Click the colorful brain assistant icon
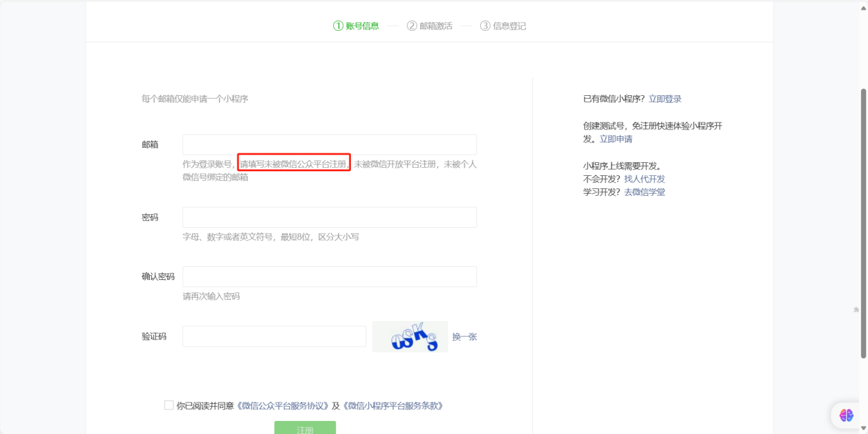868x434 pixels. (847, 415)
